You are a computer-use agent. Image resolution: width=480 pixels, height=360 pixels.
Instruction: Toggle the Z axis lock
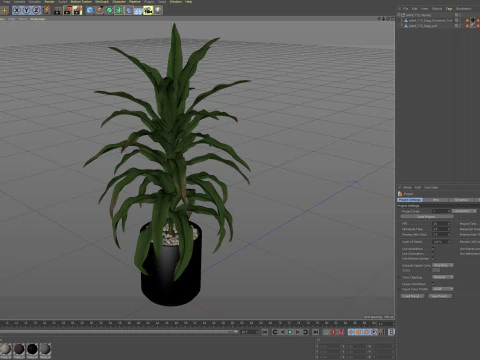[36, 10]
